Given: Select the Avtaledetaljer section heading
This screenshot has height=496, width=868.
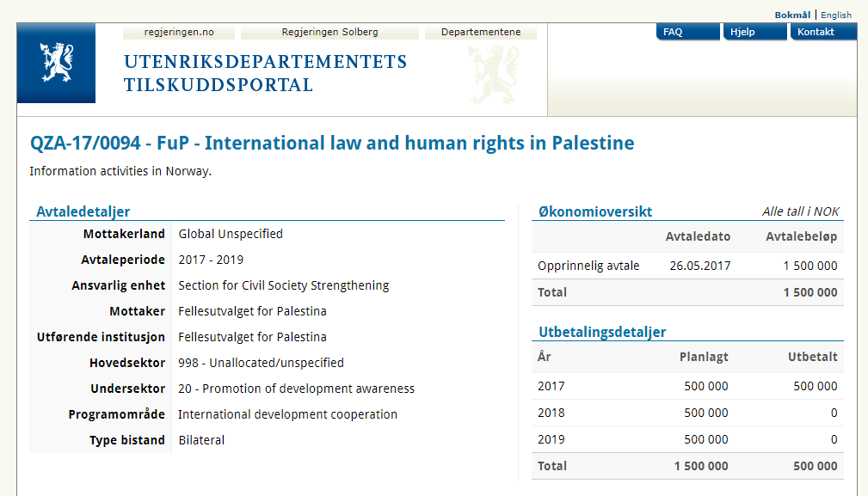Looking at the screenshot, I should [83, 211].
